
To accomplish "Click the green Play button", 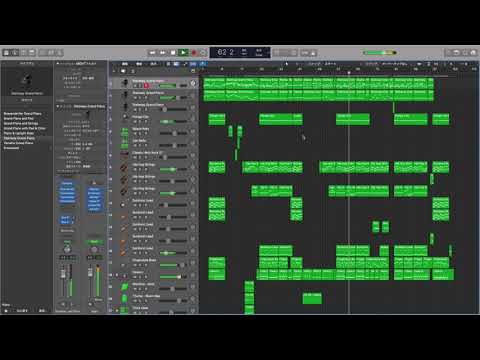I will pos(183,53).
